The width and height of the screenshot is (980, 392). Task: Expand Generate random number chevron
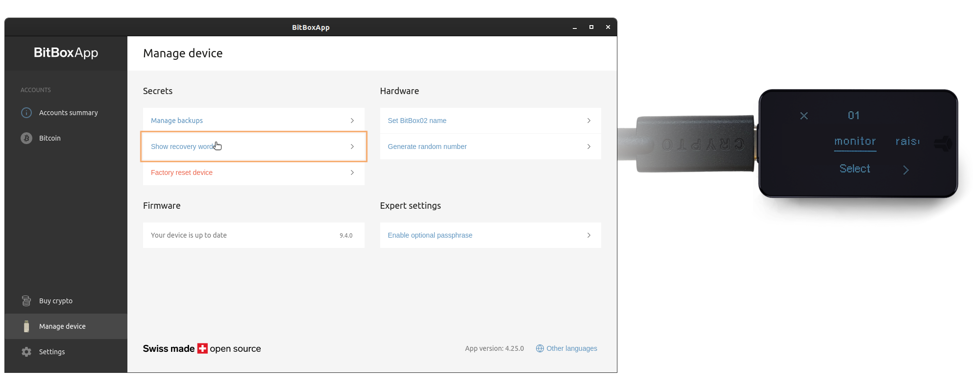pos(589,147)
